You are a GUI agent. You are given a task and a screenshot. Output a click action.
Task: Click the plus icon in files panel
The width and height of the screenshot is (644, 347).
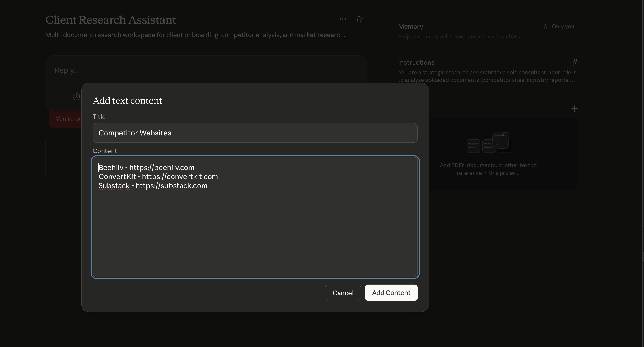coord(574,109)
